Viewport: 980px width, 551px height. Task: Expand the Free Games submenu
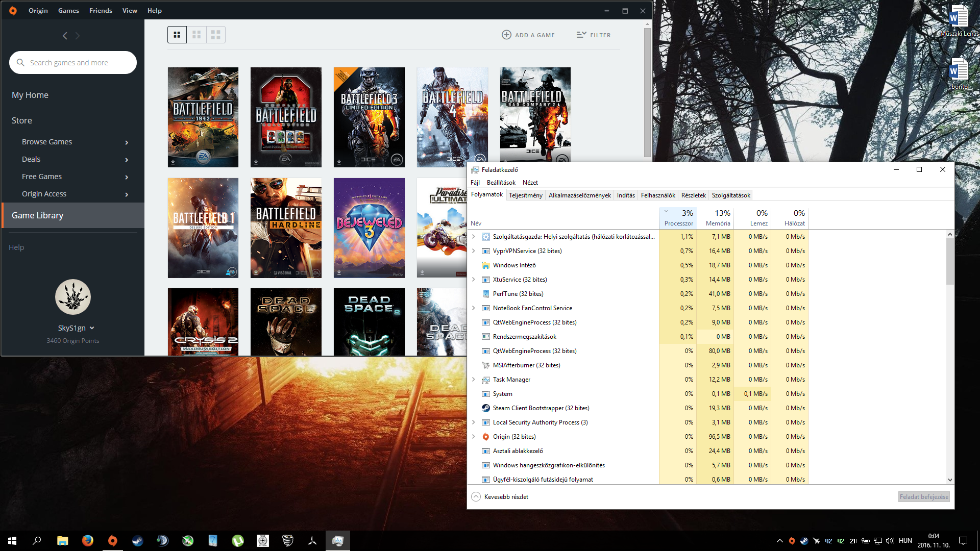pos(127,177)
